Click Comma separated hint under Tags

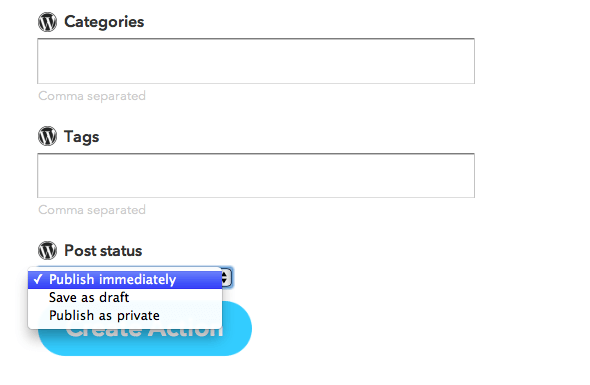pyautogui.click(x=92, y=210)
